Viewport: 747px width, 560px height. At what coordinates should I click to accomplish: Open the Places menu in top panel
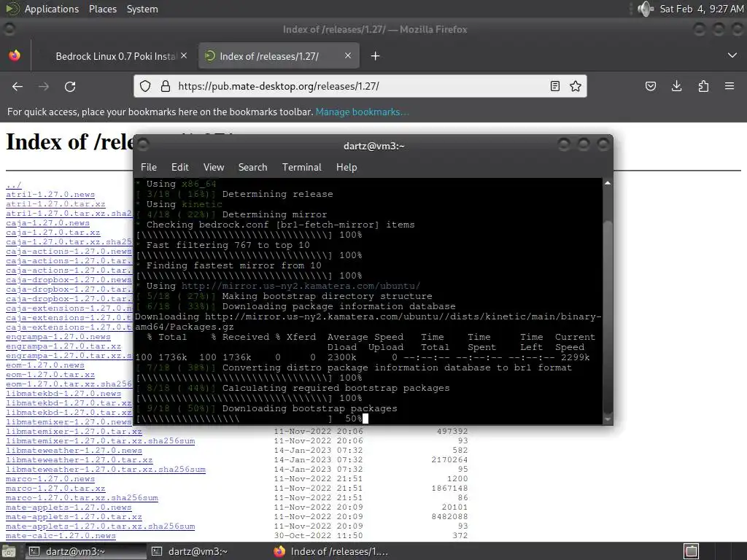[103, 9]
